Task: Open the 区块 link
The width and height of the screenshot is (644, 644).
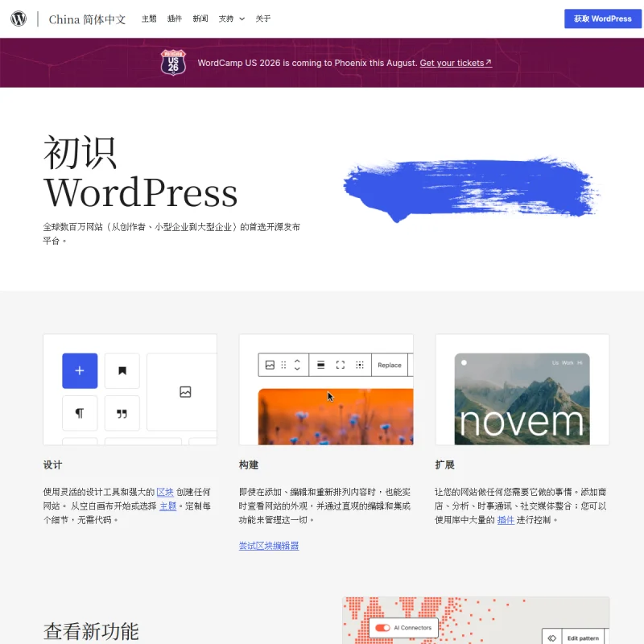Action: click(x=165, y=492)
